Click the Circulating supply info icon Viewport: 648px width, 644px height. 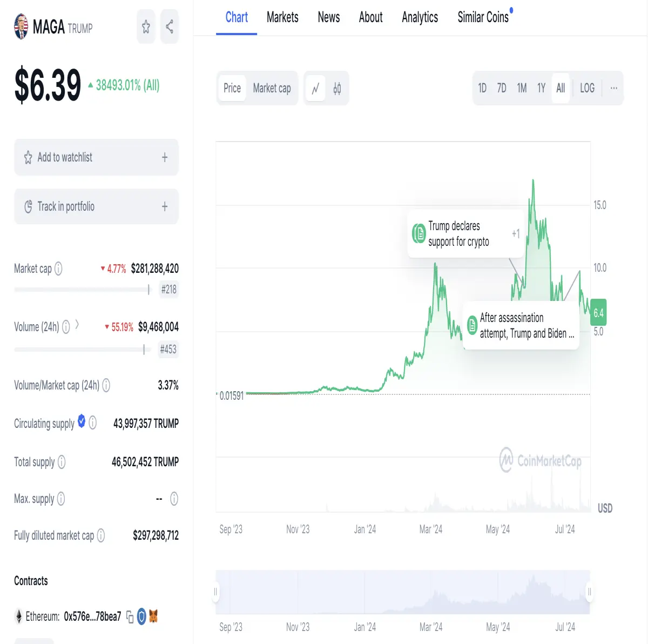93,423
